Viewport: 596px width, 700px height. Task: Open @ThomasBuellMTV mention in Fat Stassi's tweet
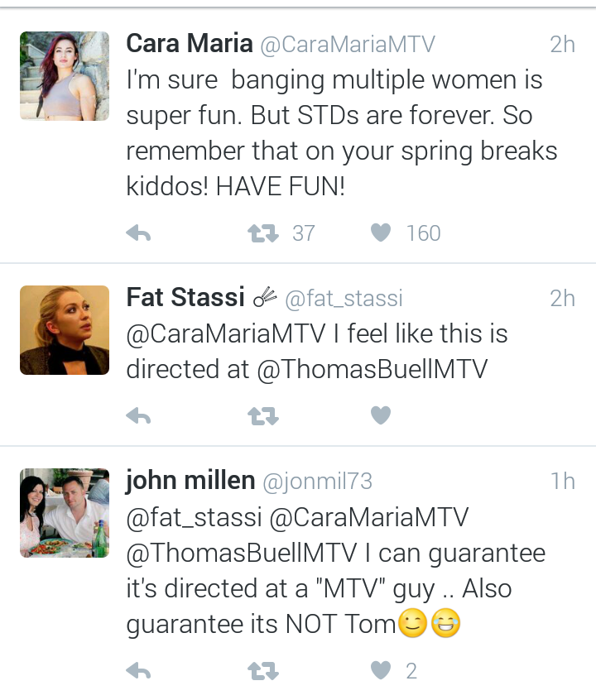point(372,370)
